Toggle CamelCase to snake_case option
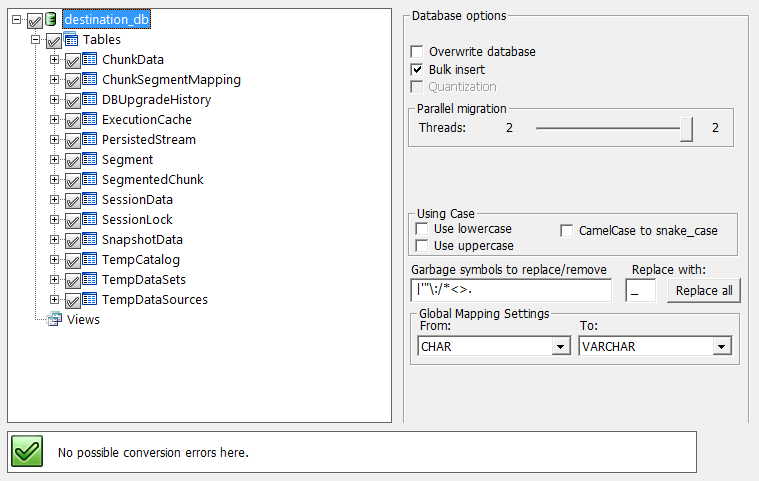This screenshot has width=759, height=481. click(x=566, y=231)
